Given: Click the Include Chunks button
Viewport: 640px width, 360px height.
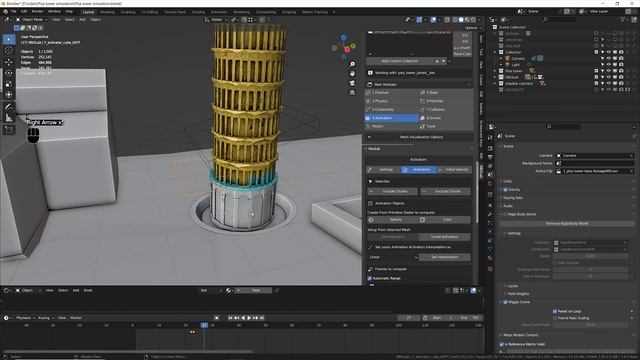Looking at the screenshot, I should (x=392, y=191).
